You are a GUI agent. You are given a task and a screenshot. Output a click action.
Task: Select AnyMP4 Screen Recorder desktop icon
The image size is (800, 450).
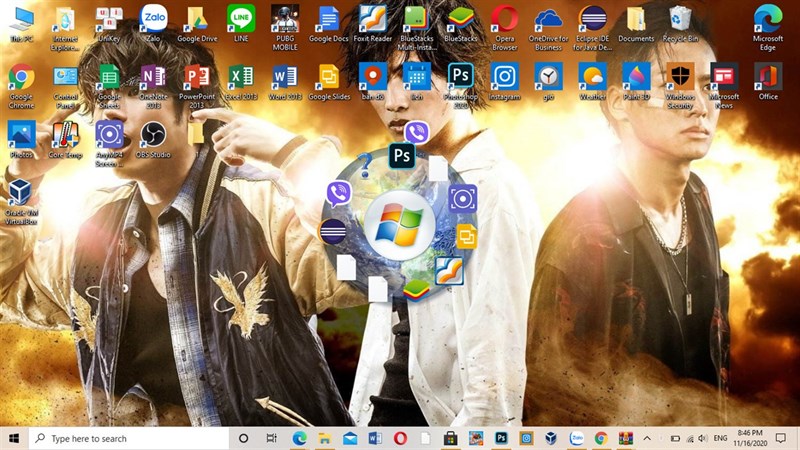coord(109,144)
